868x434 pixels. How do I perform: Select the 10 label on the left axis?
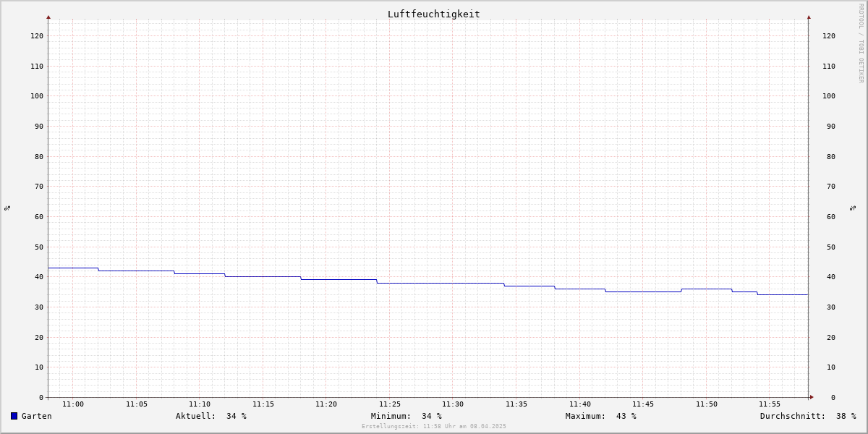click(39, 367)
